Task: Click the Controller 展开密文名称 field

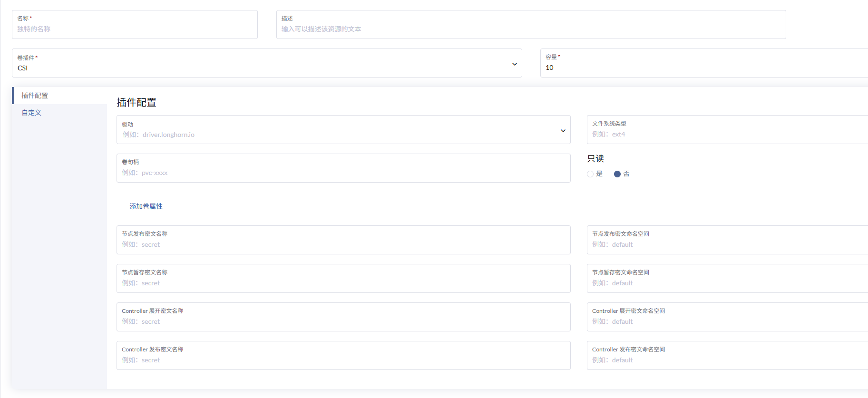Action: point(343,321)
